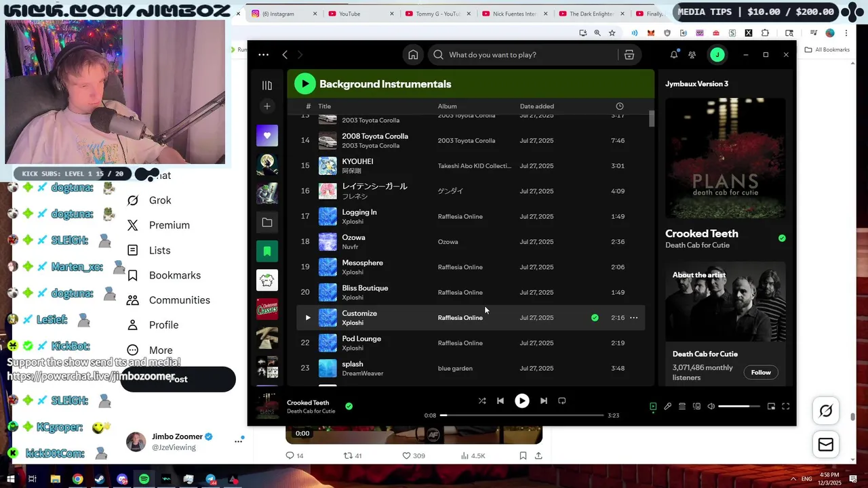Toggle shuffle in player bar
This screenshot has width=868, height=488.
[x=482, y=401]
